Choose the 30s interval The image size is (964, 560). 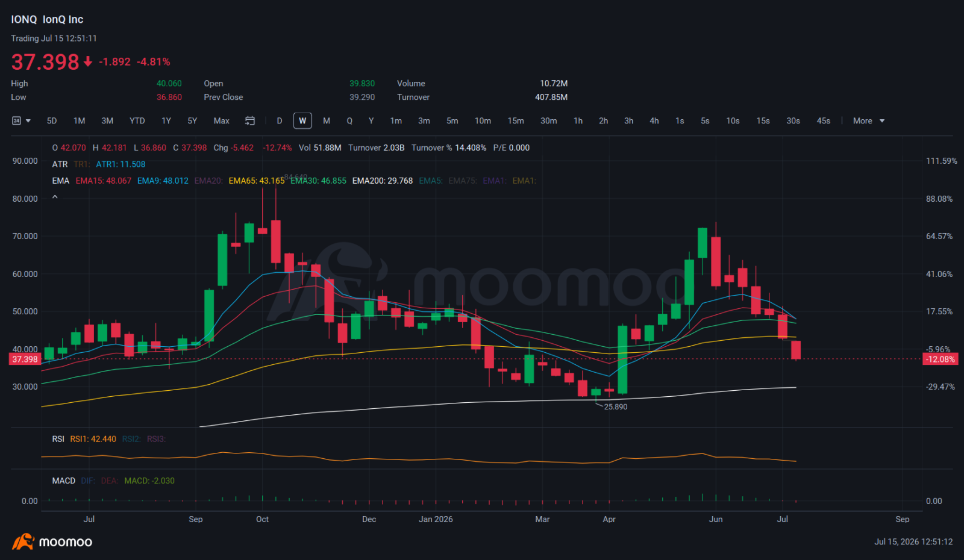(x=793, y=121)
